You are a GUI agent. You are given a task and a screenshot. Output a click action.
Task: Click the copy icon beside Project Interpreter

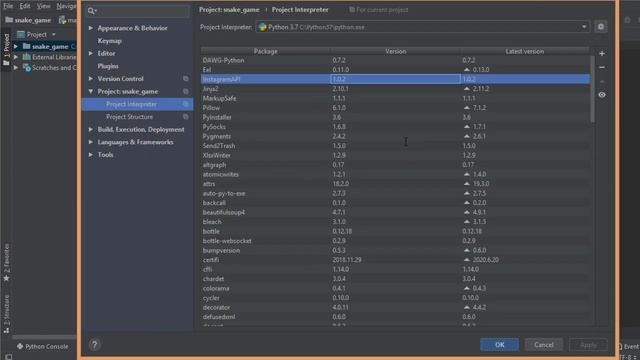click(186, 104)
